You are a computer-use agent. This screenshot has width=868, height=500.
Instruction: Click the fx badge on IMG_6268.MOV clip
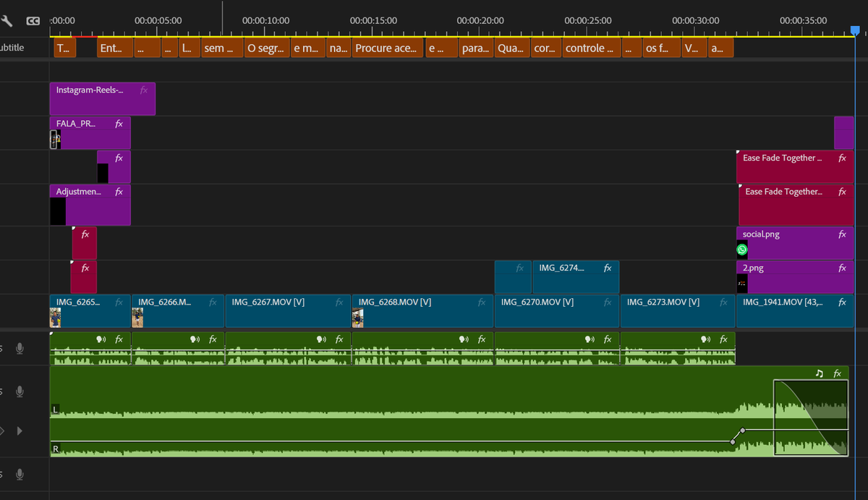tap(482, 302)
